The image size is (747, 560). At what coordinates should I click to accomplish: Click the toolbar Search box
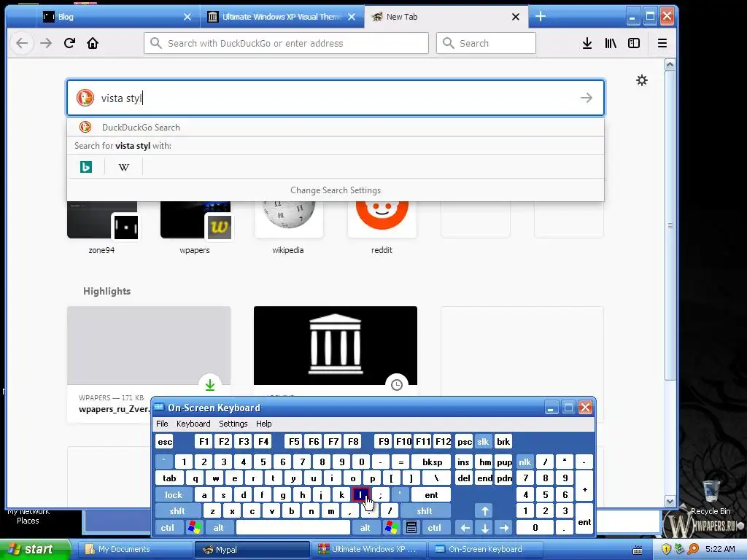[x=486, y=43]
